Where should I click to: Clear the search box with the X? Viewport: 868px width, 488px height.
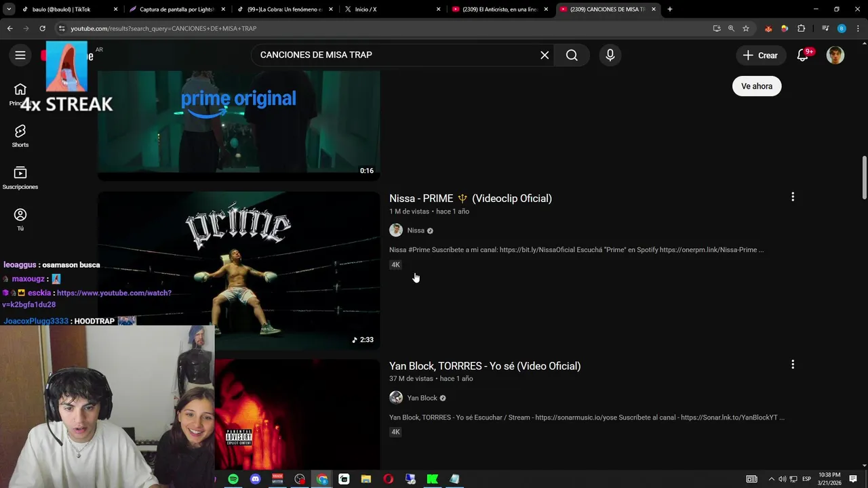point(545,55)
